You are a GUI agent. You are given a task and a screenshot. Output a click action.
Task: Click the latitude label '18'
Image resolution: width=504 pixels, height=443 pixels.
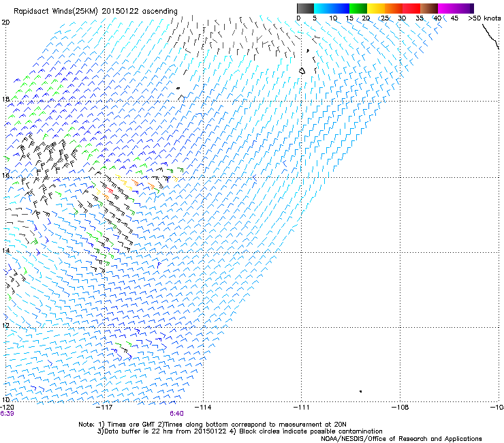click(x=5, y=99)
